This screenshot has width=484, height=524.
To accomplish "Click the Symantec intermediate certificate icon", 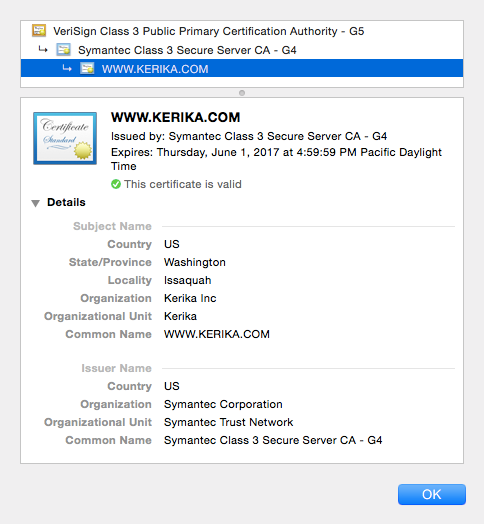I will tap(63, 49).
